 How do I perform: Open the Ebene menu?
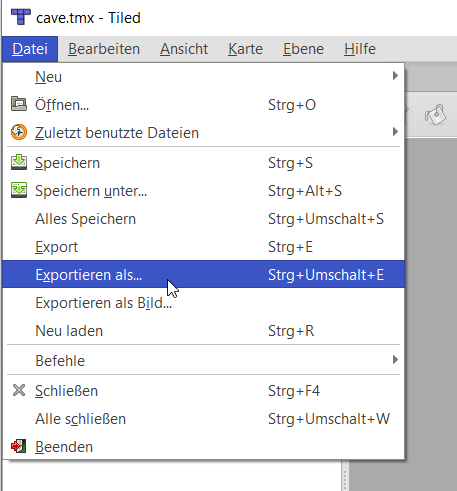[303, 49]
